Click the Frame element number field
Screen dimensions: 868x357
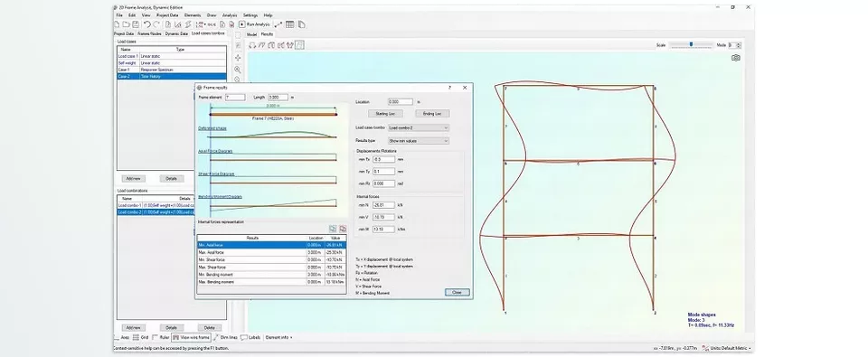[x=235, y=98]
